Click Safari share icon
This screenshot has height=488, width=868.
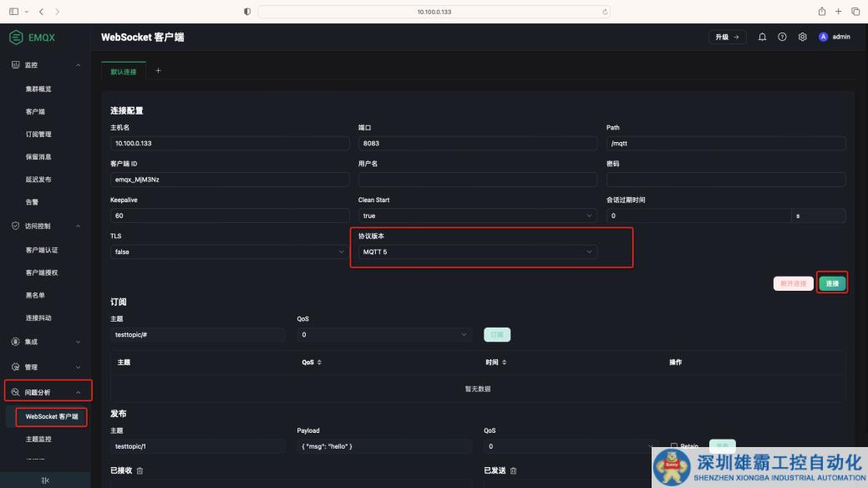(x=822, y=11)
